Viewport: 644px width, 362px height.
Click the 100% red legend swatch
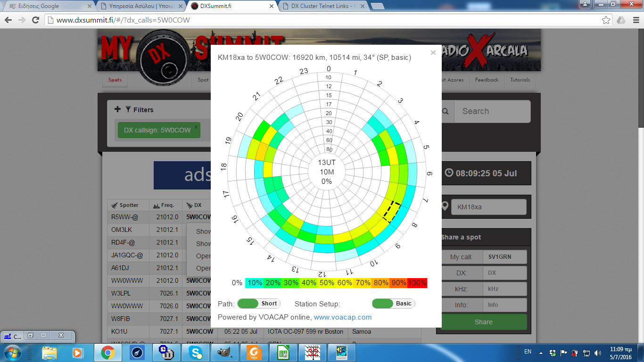[x=417, y=283]
